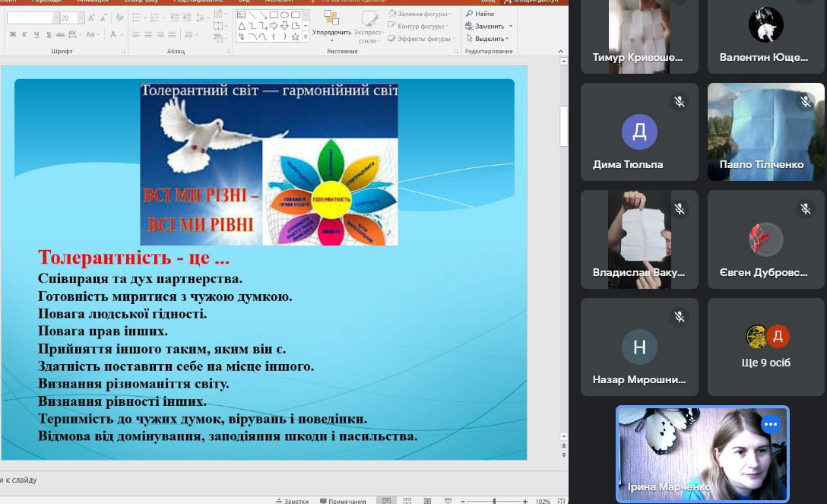Open Шрифт font dialog launcher

click(123, 52)
